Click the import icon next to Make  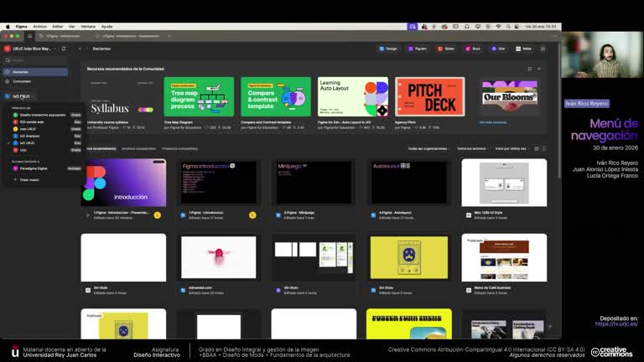(543, 49)
